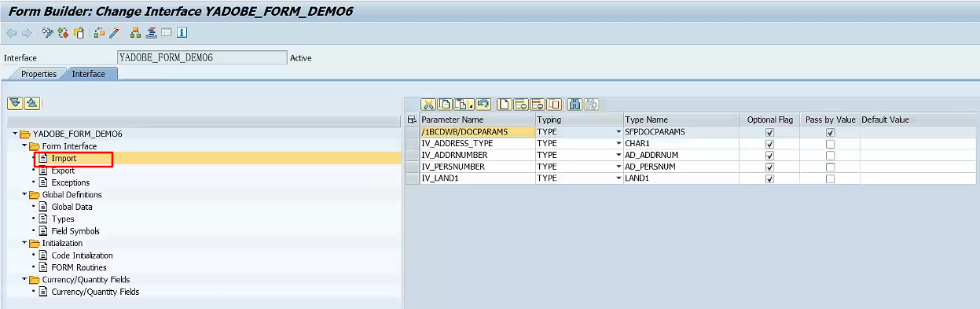Open the Field Symbols tree node
This screenshot has height=309, width=980.
(75, 232)
